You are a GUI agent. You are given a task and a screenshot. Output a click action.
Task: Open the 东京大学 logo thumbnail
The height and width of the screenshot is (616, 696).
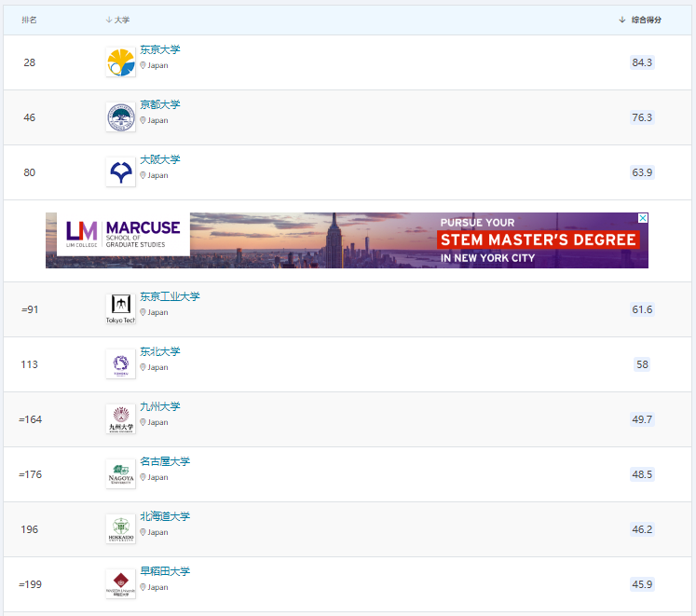121,62
